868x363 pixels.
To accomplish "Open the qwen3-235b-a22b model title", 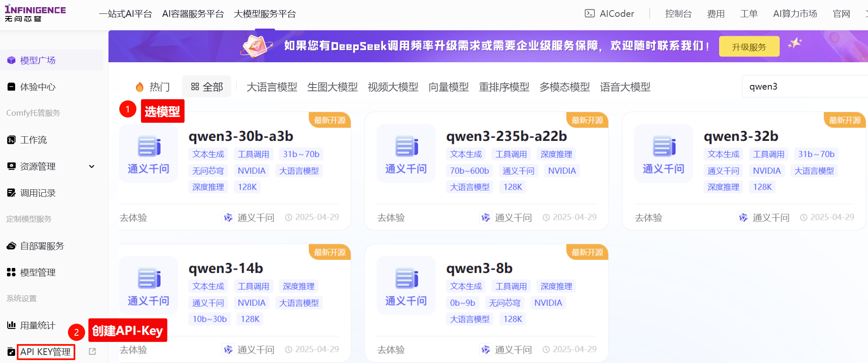I will pos(506,136).
